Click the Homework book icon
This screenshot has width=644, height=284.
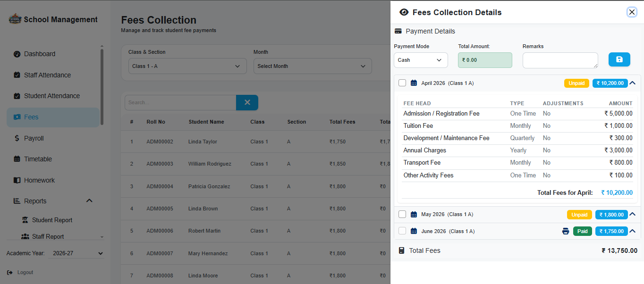(17, 180)
